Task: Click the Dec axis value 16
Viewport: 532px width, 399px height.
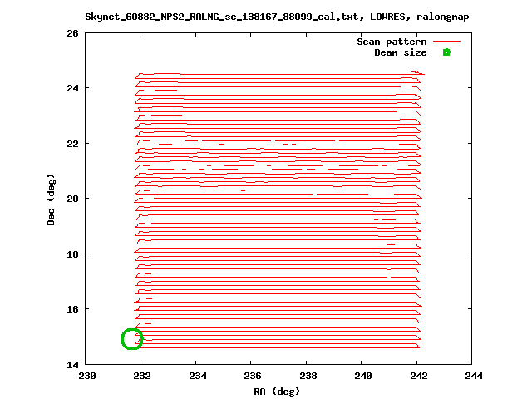Action: coord(72,309)
